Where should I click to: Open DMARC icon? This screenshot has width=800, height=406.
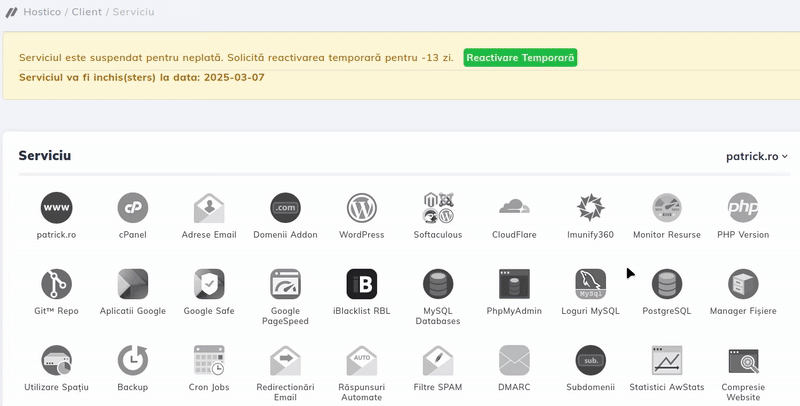pyautogui.click(x=514, y=360)
